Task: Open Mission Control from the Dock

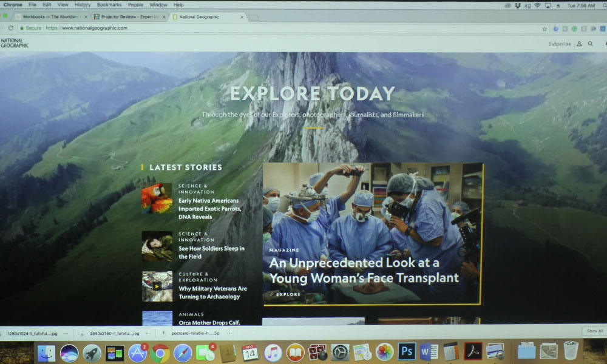Action: pos(115,353)
